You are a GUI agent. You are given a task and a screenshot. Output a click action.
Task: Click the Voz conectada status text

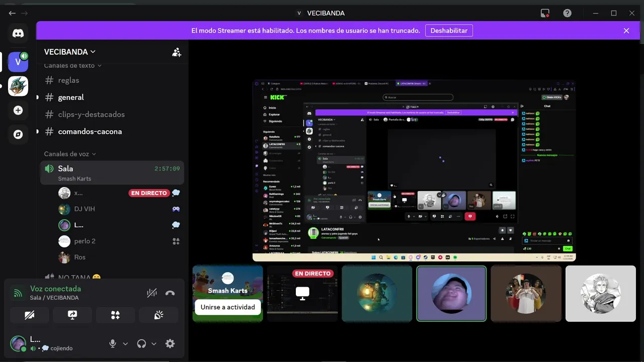click(55, 289)
